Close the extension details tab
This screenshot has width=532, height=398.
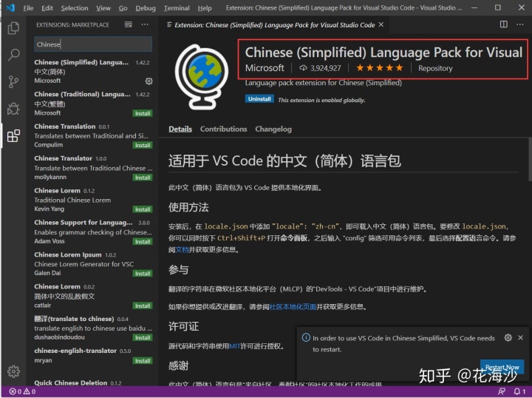coord(381,24)
